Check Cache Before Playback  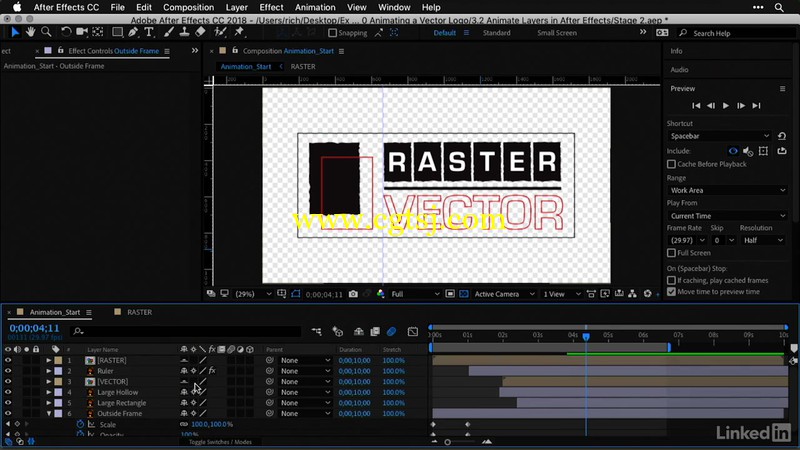point(671,164)
